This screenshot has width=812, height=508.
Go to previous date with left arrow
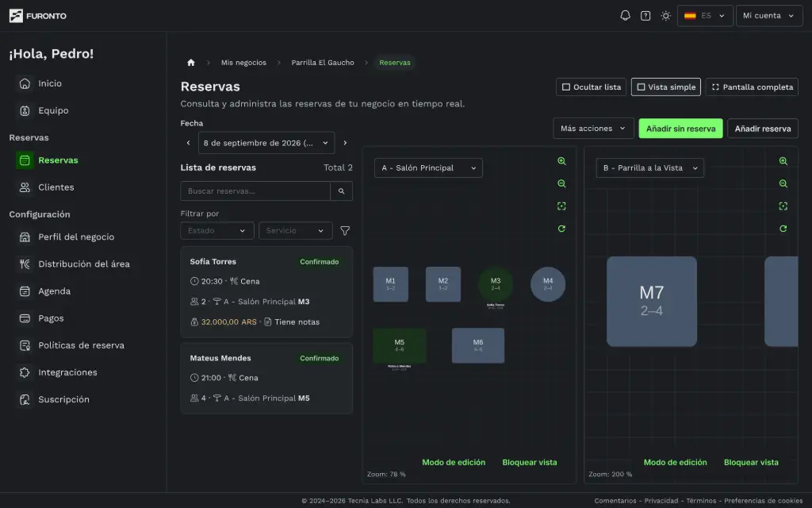(189, 143)
